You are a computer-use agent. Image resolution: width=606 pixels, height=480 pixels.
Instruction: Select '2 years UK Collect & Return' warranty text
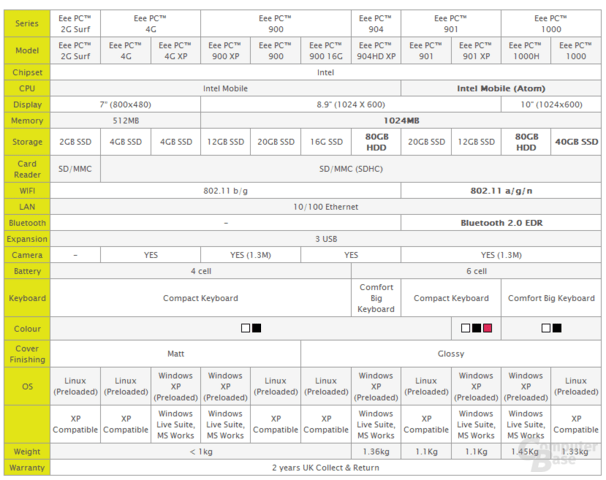(325, 468)
